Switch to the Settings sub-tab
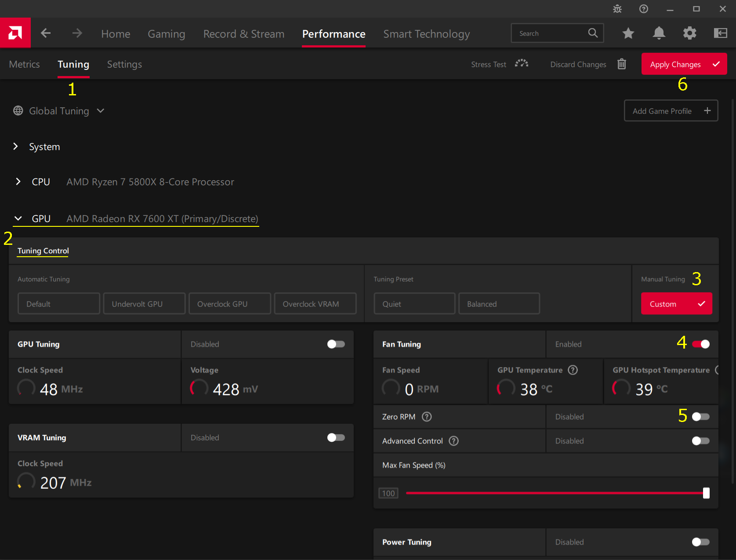736x560 pixels. (124, 64)
